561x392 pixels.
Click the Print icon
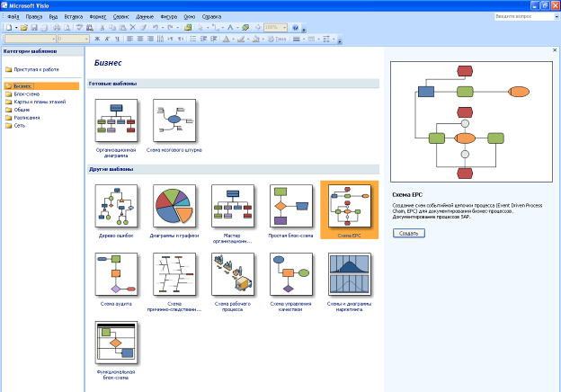(57, 28)
